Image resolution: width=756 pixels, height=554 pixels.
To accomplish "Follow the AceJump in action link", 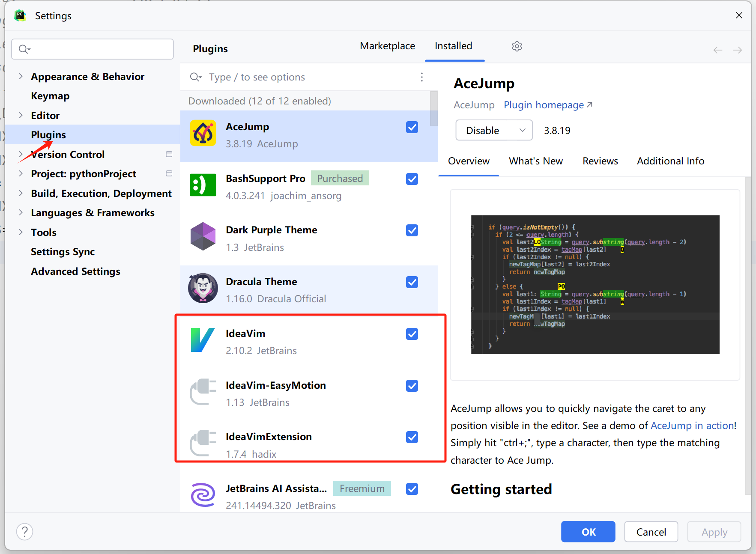I will 692,426.
